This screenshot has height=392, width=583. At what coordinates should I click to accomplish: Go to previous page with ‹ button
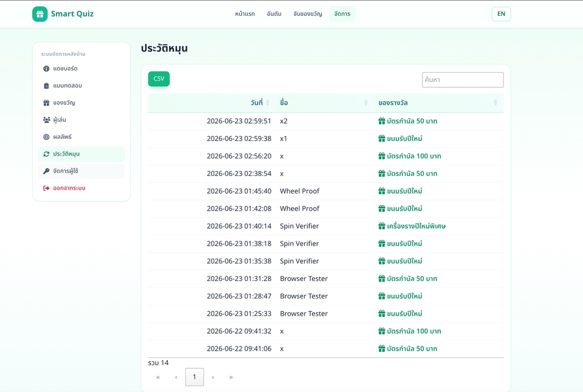click(176, 377)
